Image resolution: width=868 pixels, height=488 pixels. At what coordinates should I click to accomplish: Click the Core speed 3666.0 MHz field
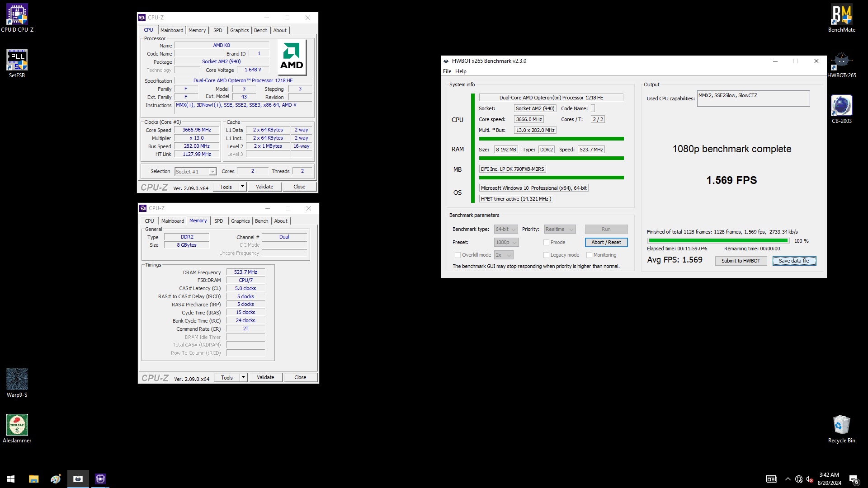[x=529, y=120]
